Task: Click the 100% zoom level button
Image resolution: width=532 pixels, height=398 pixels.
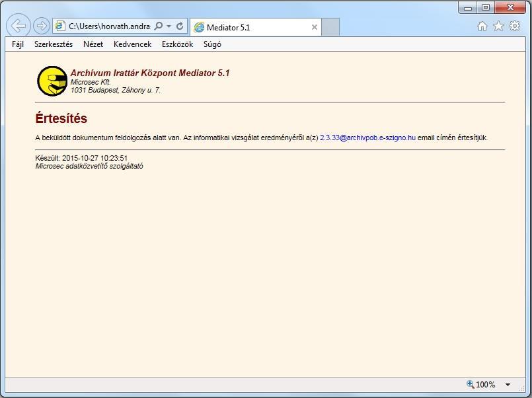Action: pyautogui.click(x=485, y=384)
